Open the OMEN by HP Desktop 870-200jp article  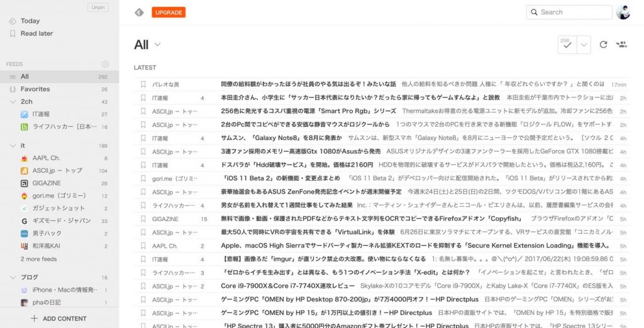[x=350, y=300]
